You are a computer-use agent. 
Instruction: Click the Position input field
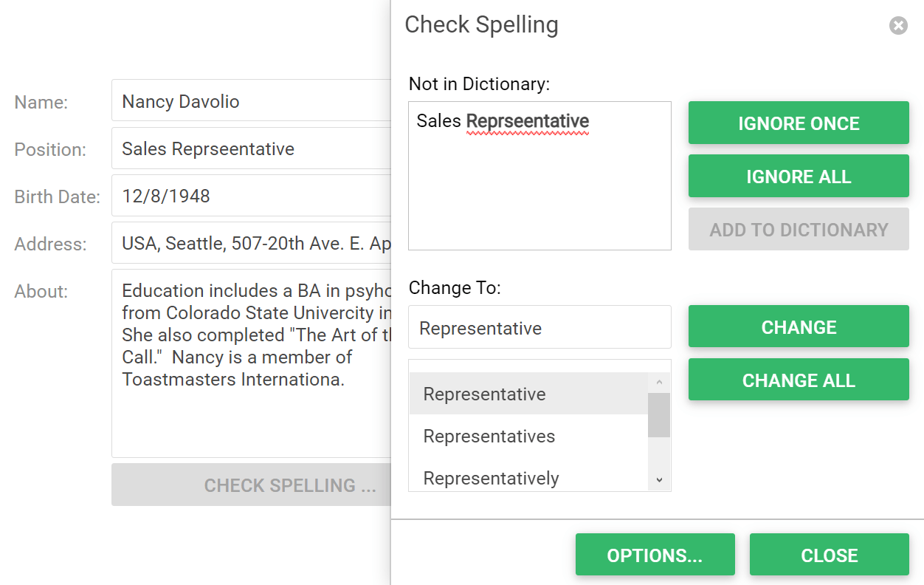[x=251, y=148]
